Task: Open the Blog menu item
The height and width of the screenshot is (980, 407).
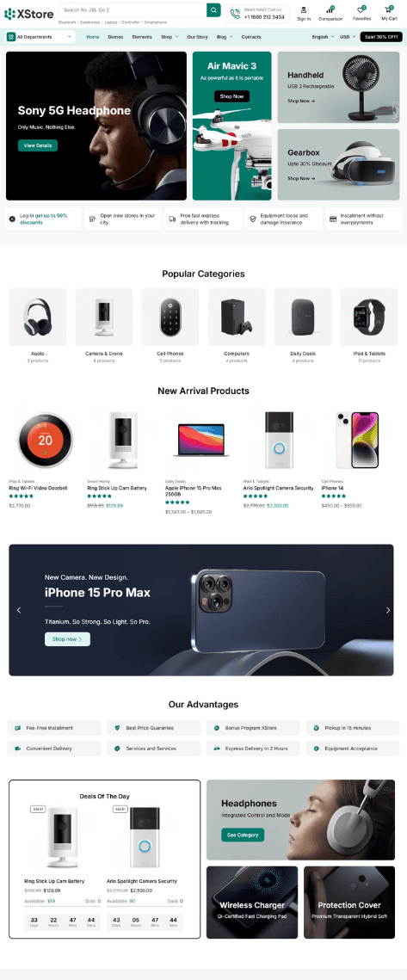Action: click(x=225, y=37)
